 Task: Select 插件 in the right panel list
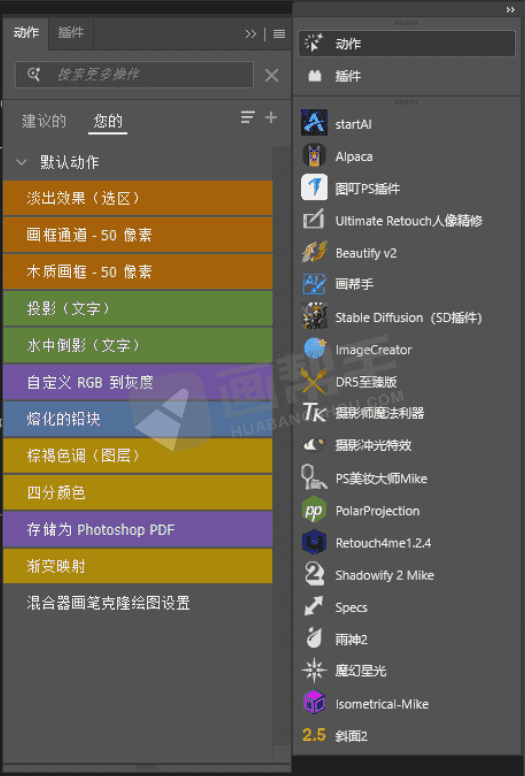407,76
